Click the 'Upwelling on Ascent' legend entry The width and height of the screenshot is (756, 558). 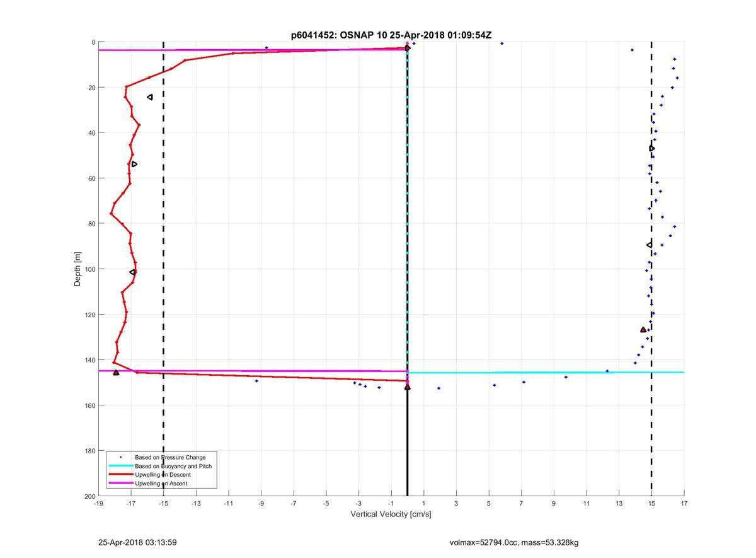point(161,483)
